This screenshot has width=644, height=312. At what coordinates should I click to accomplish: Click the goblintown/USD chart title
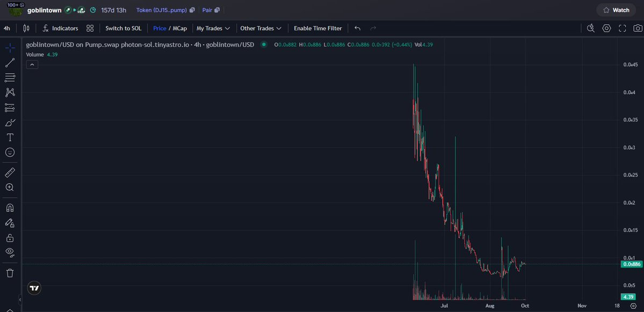point(140,45)
